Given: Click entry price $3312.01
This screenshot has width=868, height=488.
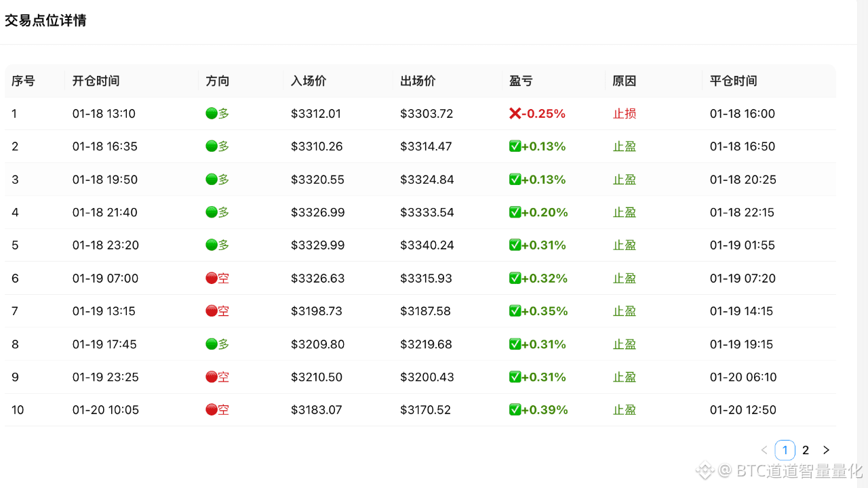Looking at the screenshot, I should tap(316, 114).
